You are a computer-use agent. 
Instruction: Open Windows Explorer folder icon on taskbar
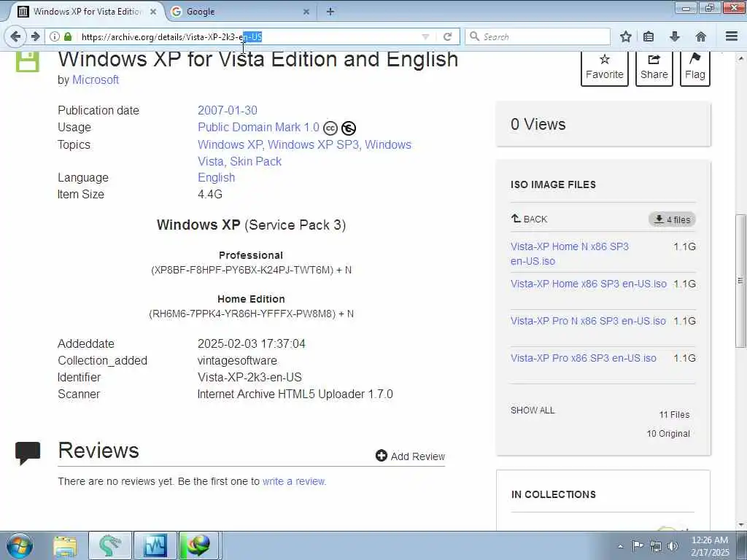pyautogui.click(x=65, y=545)
